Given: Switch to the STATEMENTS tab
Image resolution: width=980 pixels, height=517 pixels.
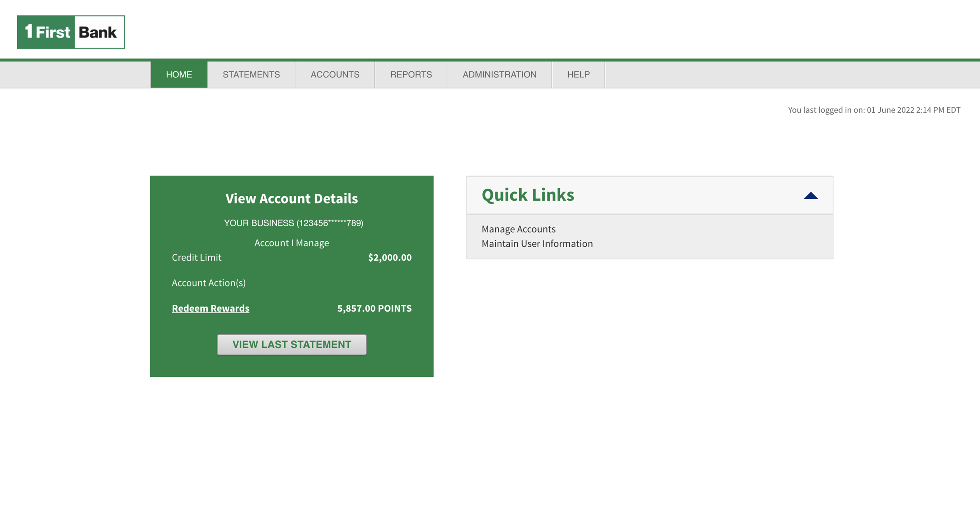Looking at the screenshot, I should point(251,74).
